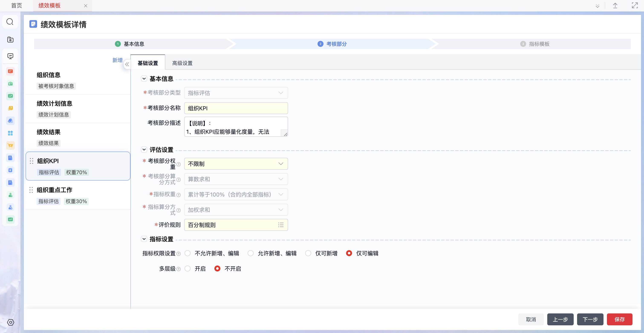This screenshot has width=644, height=333.
Task: Click the double-chevron tab overflow icon at top right
Action: 598,6
